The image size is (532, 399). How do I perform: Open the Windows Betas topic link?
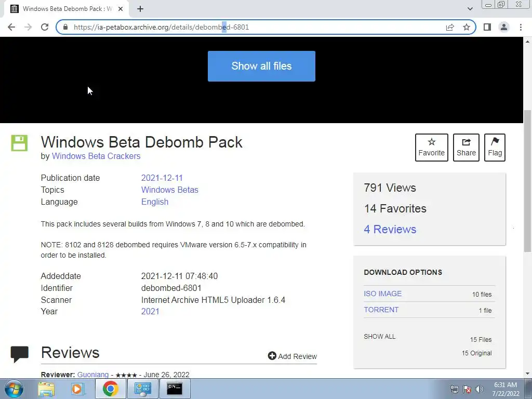pyautogui.click(x=170, y=190)
